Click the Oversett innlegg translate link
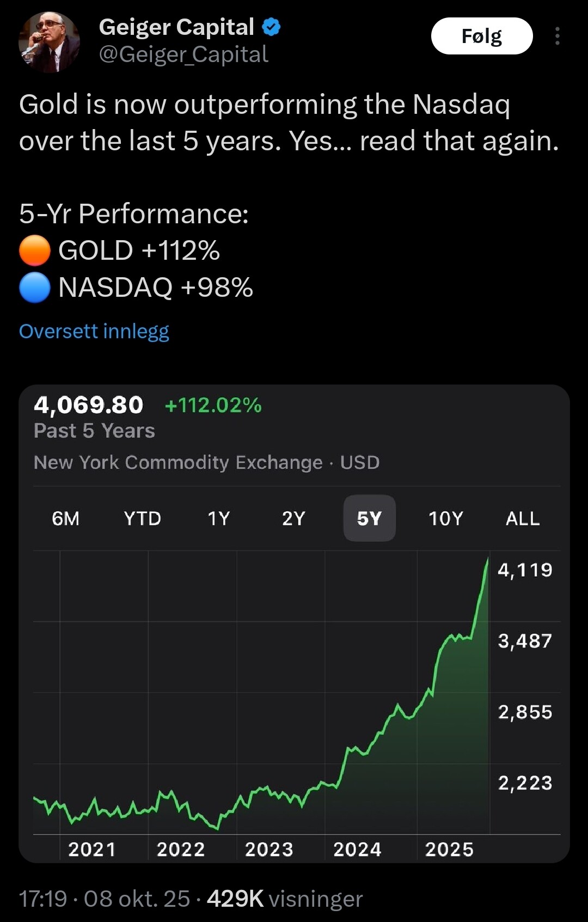588x922 pixels. point(94,331)
